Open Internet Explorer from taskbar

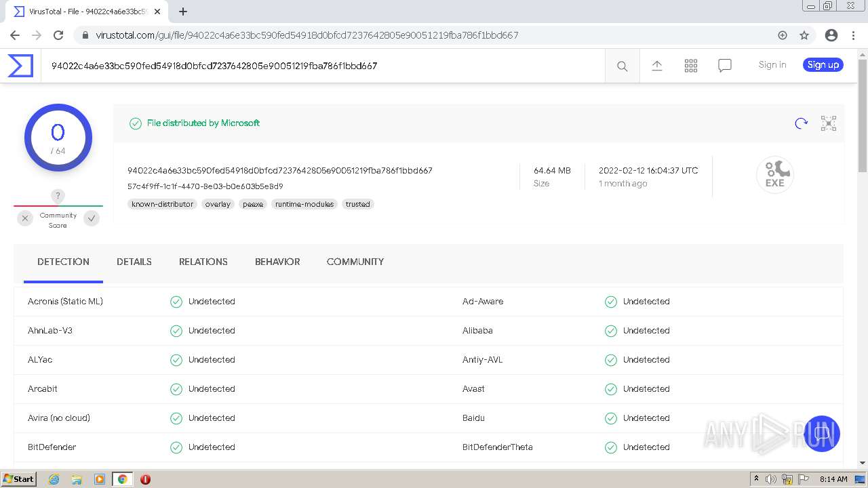[54, 479]
